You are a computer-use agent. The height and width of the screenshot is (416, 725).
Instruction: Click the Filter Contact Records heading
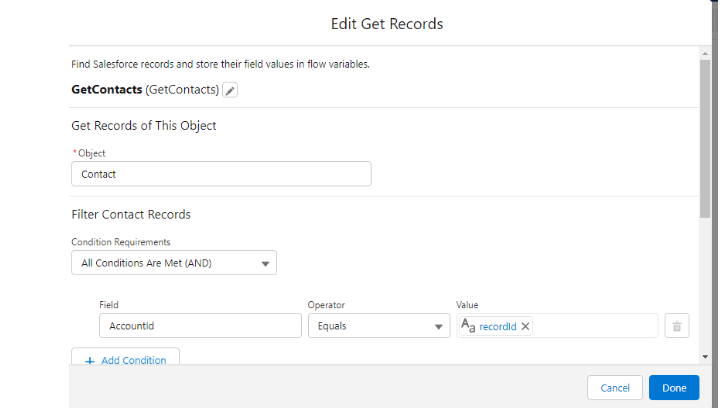pos(131,214)
